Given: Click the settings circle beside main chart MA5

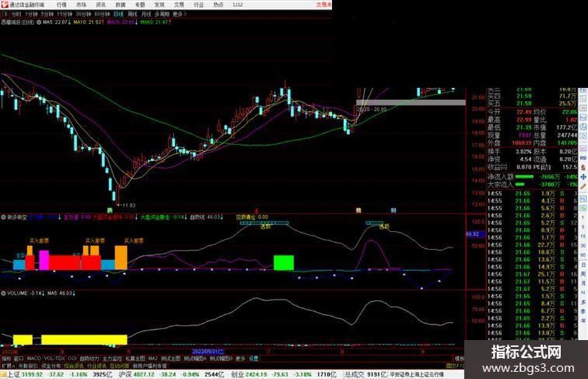Looking at the screenshot, I should coord(39,22).
